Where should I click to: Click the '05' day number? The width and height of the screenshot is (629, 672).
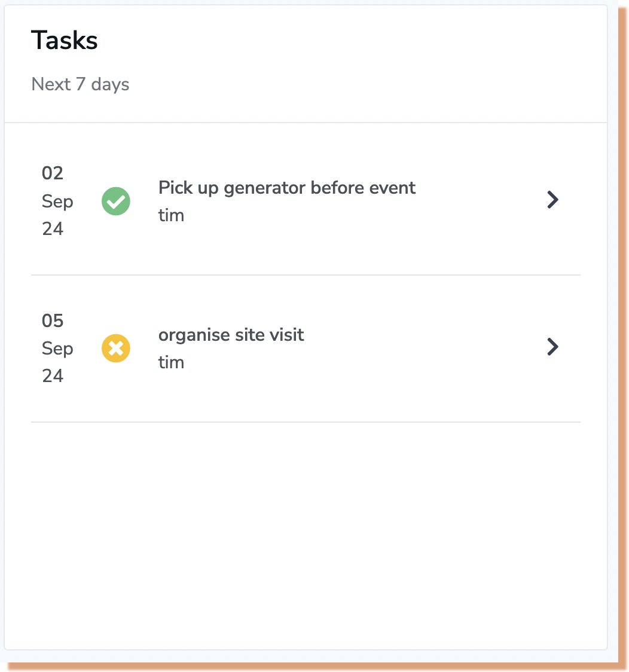coord(52,320)
